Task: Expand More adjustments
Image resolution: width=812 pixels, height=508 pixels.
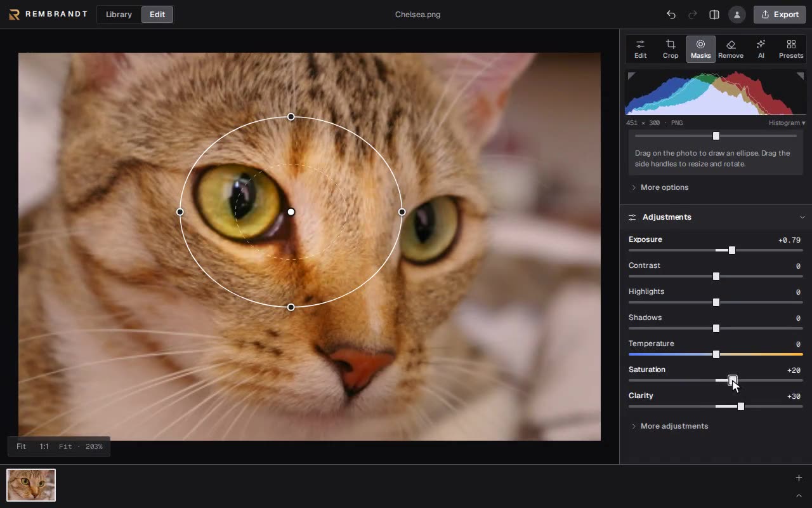Action: [x=669, y=426]
